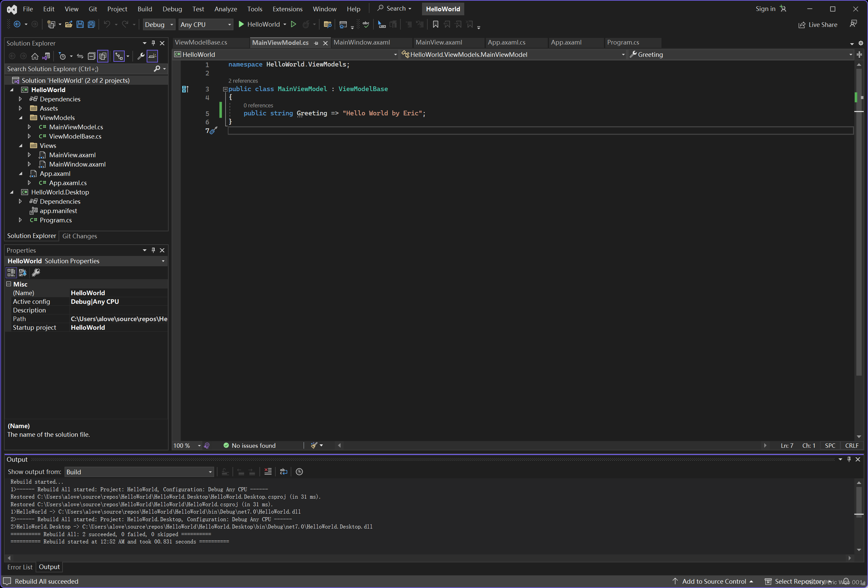Pin the Properties panel
The height and width of the screenshot is (588, 868).
coord(153,250)
